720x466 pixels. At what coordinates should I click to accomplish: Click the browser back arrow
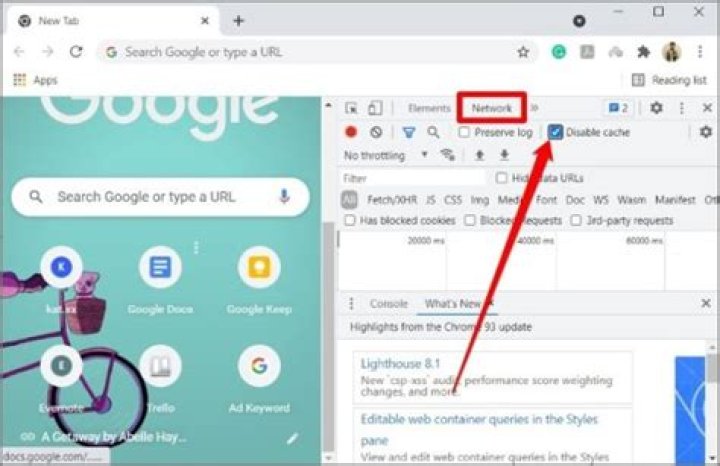tap(19, 52)
